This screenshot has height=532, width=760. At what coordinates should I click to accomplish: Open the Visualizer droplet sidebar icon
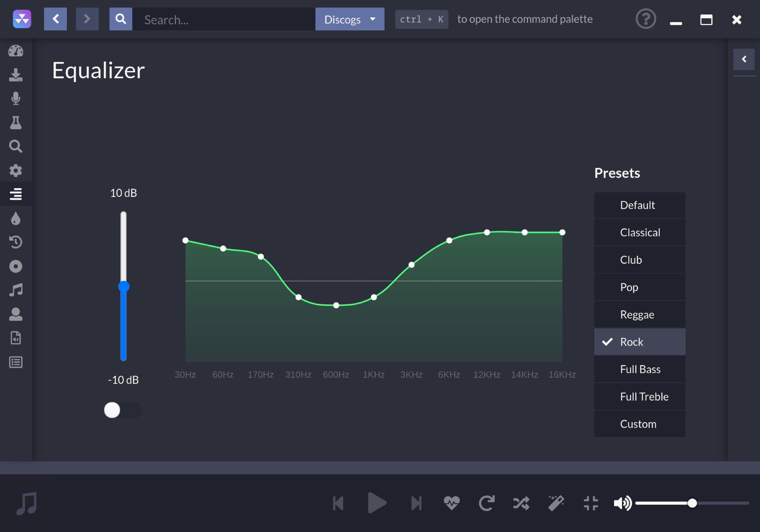point(16,218)
